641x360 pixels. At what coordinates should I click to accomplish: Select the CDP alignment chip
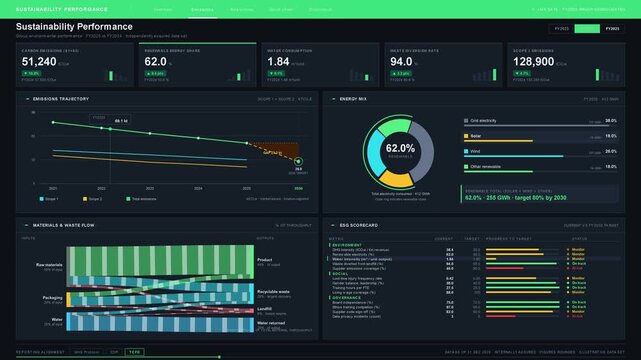114,352
